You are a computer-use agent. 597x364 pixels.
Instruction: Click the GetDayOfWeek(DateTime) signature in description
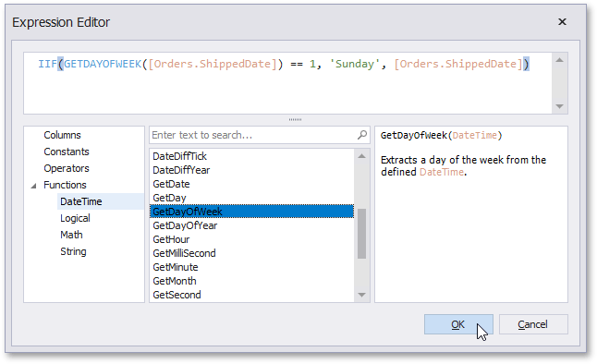point(441,135)
